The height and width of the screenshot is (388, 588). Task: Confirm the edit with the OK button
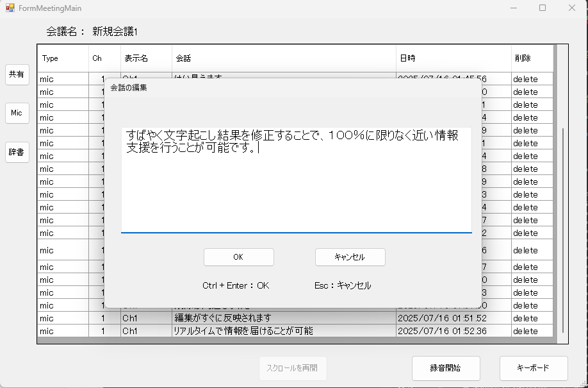[x=238, y=257]
